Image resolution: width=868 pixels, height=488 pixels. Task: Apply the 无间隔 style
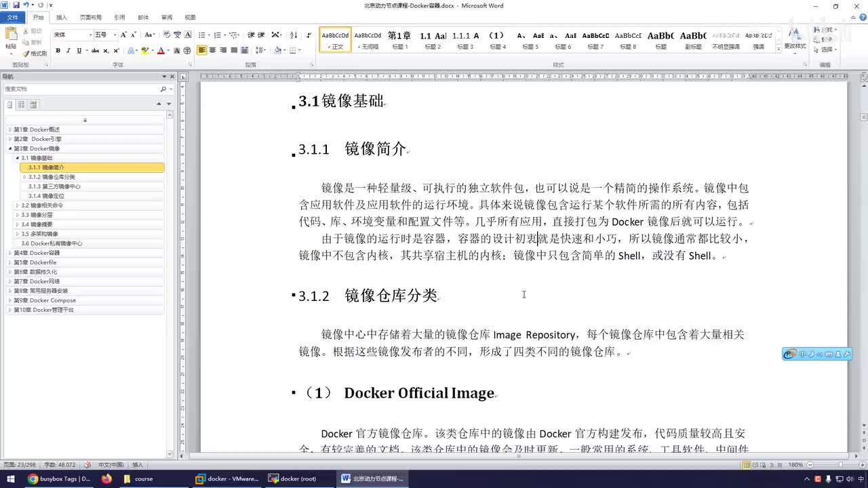click(x=368, y=39)
